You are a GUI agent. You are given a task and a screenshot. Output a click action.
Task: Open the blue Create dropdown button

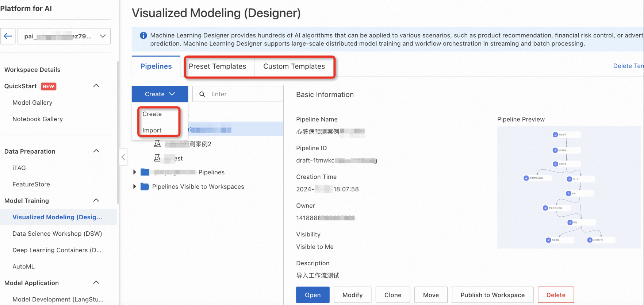[160, 94]
